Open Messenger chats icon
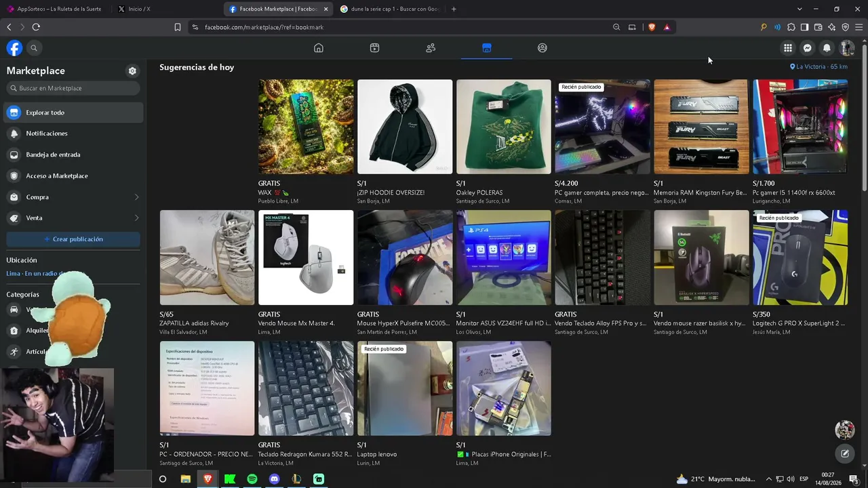Viewport: 868px width, 488px height. [x=807, y=48]
